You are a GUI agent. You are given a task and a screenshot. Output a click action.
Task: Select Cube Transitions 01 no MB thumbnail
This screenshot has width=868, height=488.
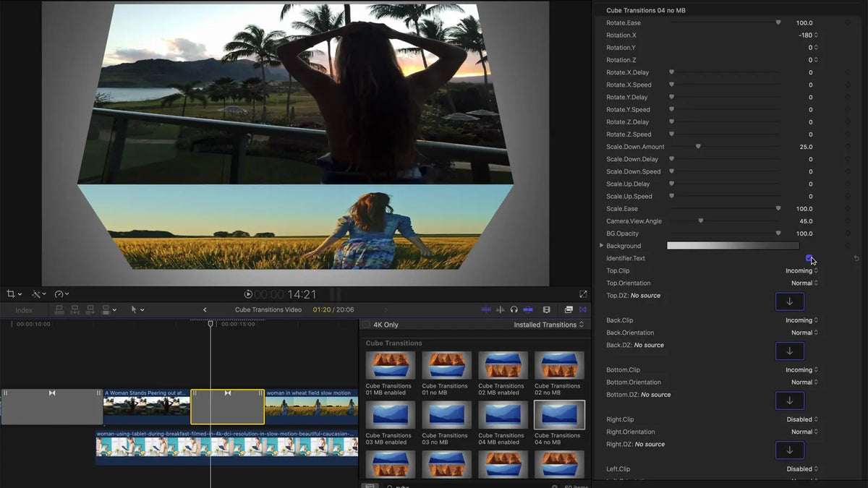(x=447, y=365)
